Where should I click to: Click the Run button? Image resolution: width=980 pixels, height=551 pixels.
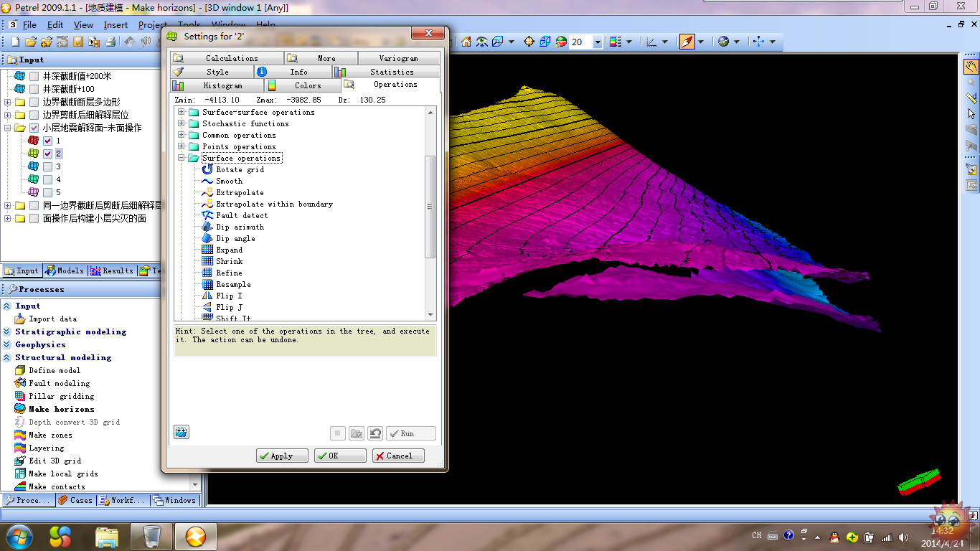[411, 433]
